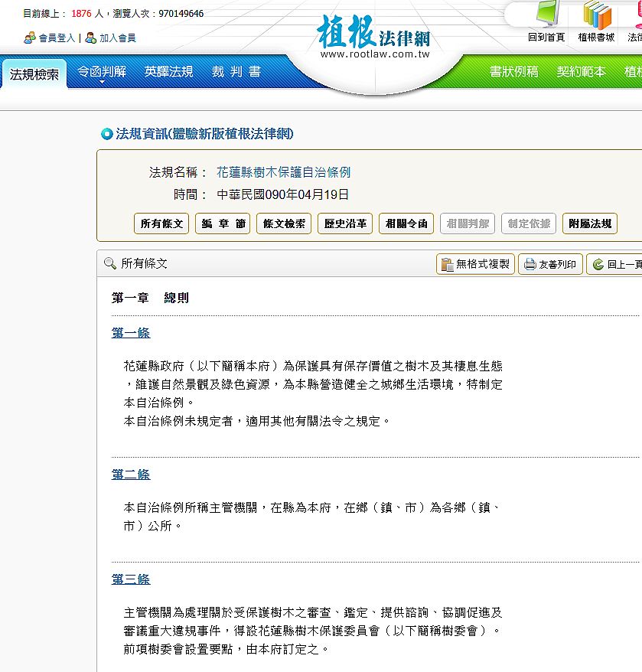Click the 花蓮縣樹木保護自治條例 title link
This screenshot has height=672, width=642.
[x=283, y=172]
